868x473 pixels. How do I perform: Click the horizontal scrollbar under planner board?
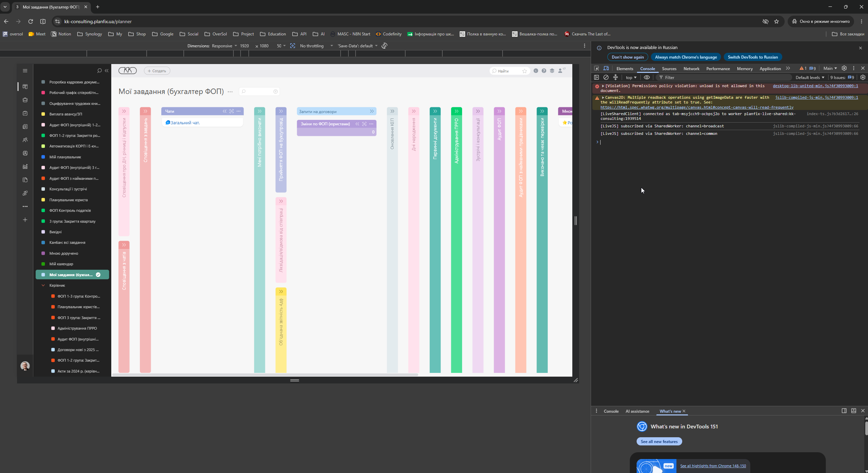(265, 375)
